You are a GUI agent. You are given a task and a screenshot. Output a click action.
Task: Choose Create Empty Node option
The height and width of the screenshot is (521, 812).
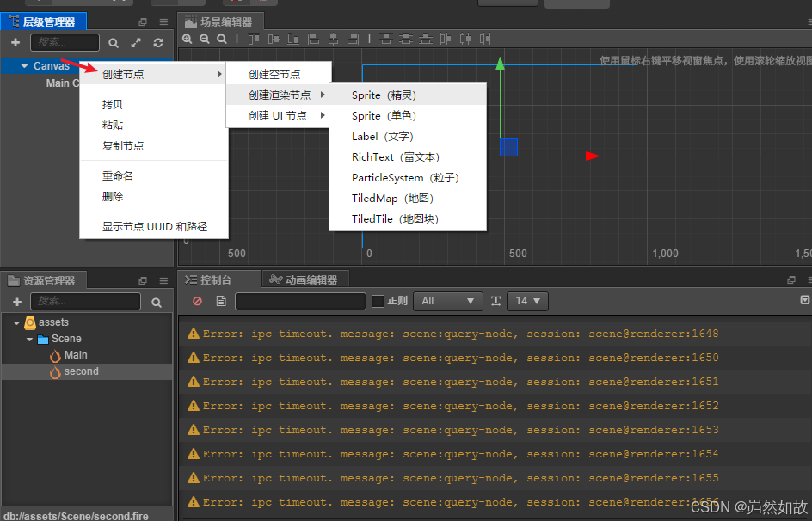click(x=279, y=75)
